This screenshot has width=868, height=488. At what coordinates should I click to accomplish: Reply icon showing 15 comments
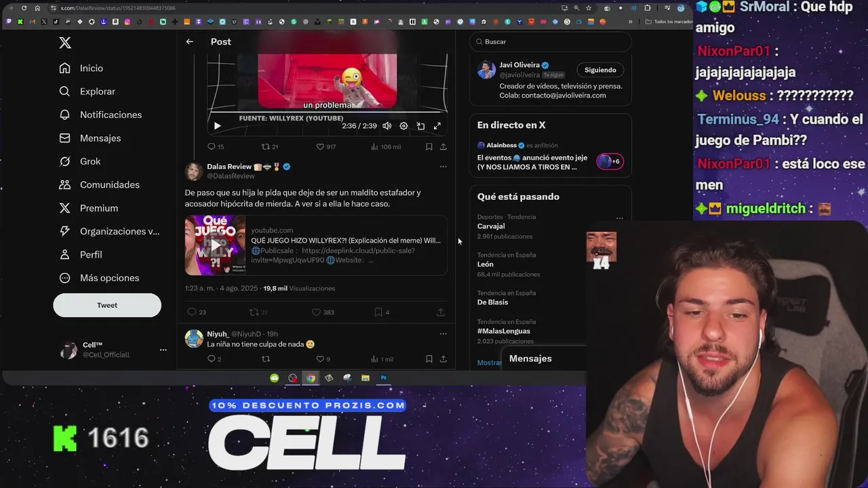216,146
